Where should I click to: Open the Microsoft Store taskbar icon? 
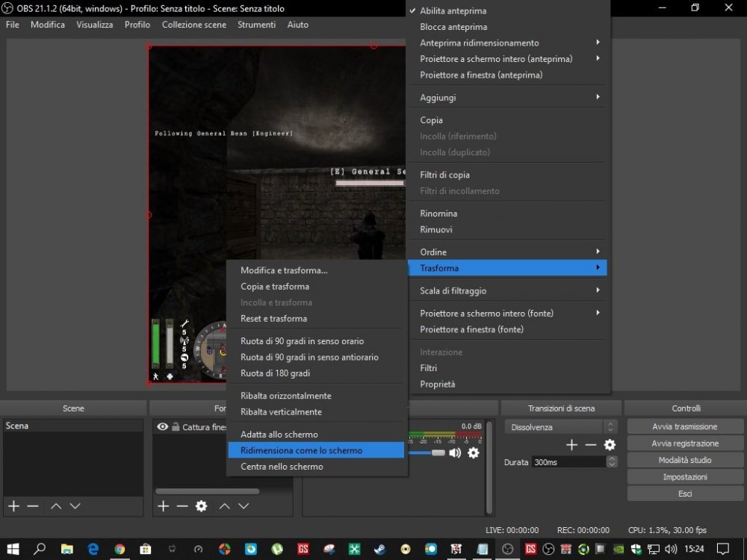point(146,549)
